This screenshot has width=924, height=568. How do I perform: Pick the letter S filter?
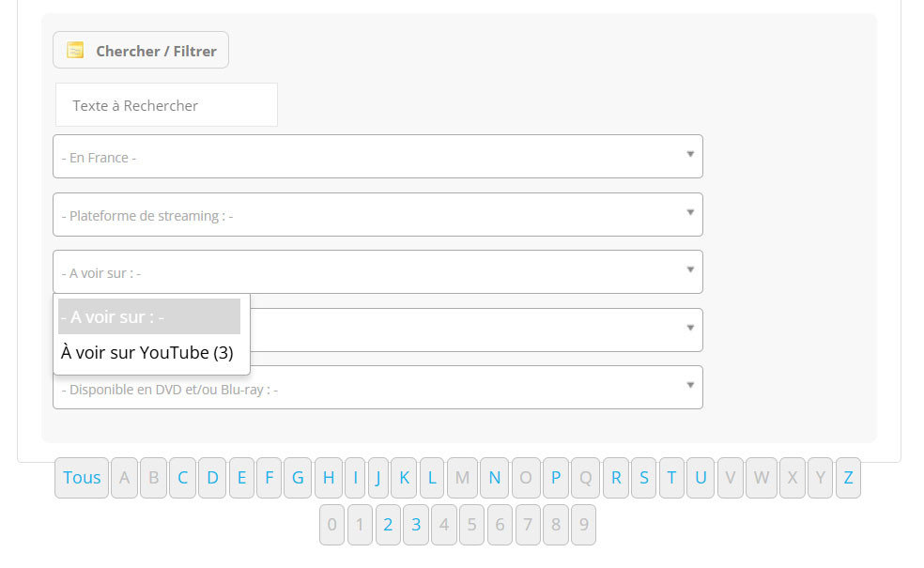point(644,478)
